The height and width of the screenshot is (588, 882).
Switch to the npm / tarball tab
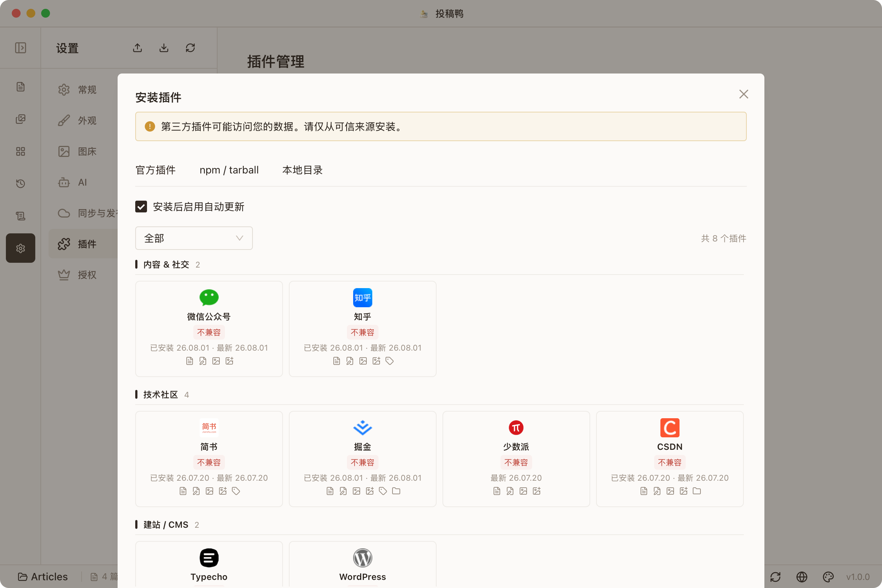click(229, 170)
